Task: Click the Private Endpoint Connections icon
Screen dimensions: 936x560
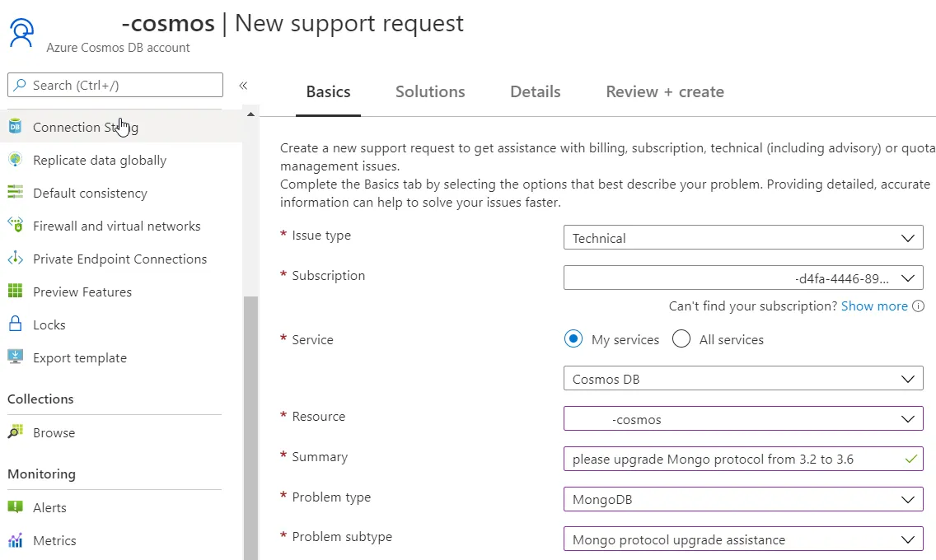Action: [x=15, y=259]
